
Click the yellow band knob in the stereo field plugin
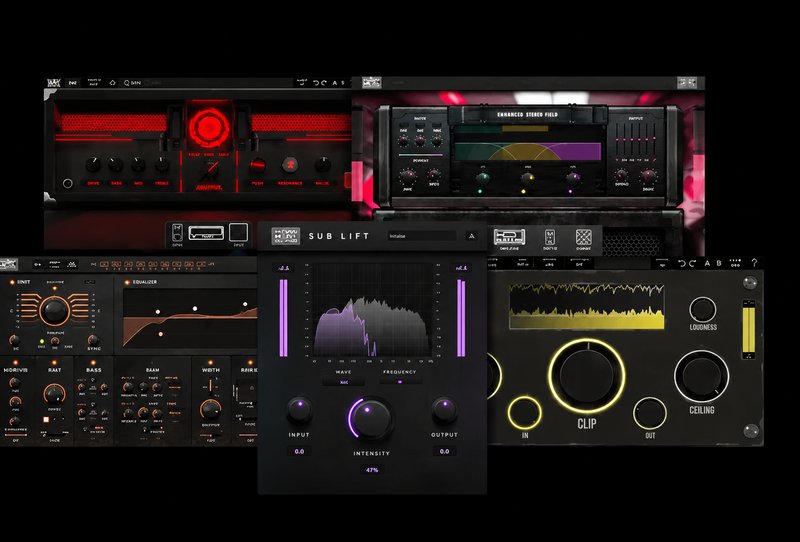pyautogui.click(x=528, y=178)
